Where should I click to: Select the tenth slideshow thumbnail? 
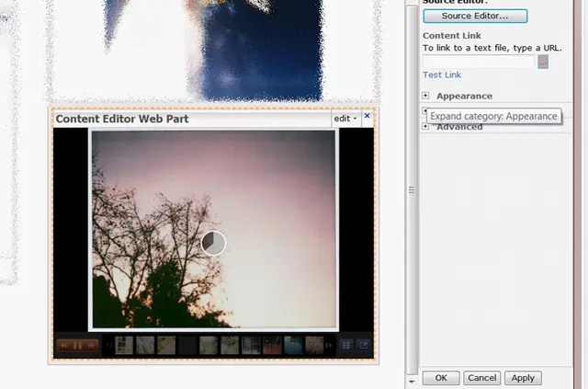(x=314, y=345)
